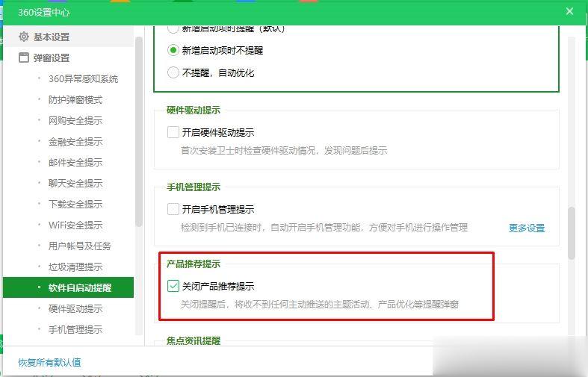Viewport: 588px width, 377px height.
Task: Select 网购安全提示 in sidebar
Action: point(75,121)
